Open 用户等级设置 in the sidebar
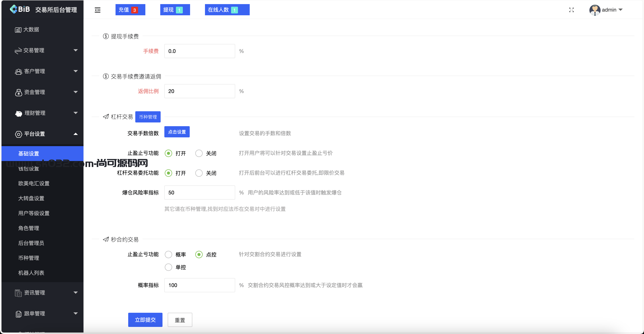Image resolution: width=644 pixels, height=334 pixels. coord(42,213)
